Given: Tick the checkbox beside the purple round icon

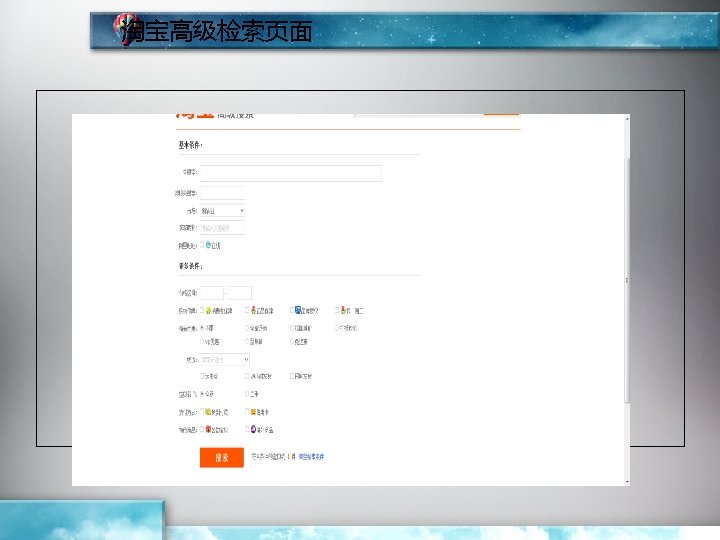Looking at the screenshot, I should [247, 429].
